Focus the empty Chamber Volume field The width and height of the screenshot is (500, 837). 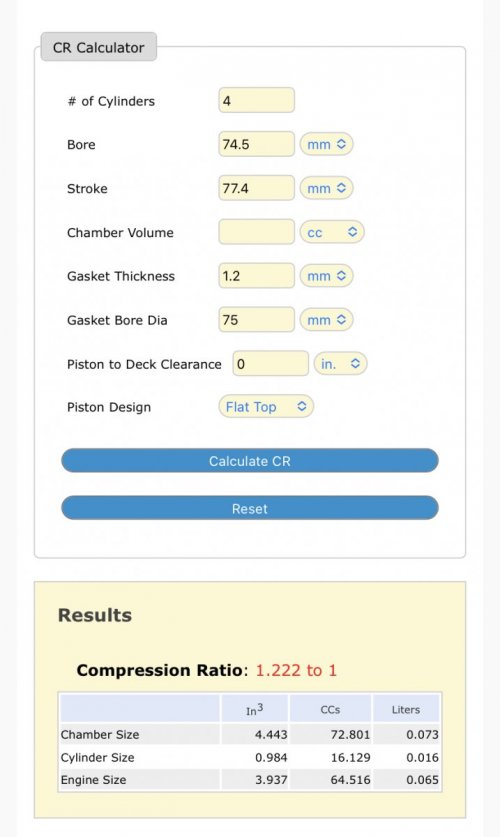(256, 232)
